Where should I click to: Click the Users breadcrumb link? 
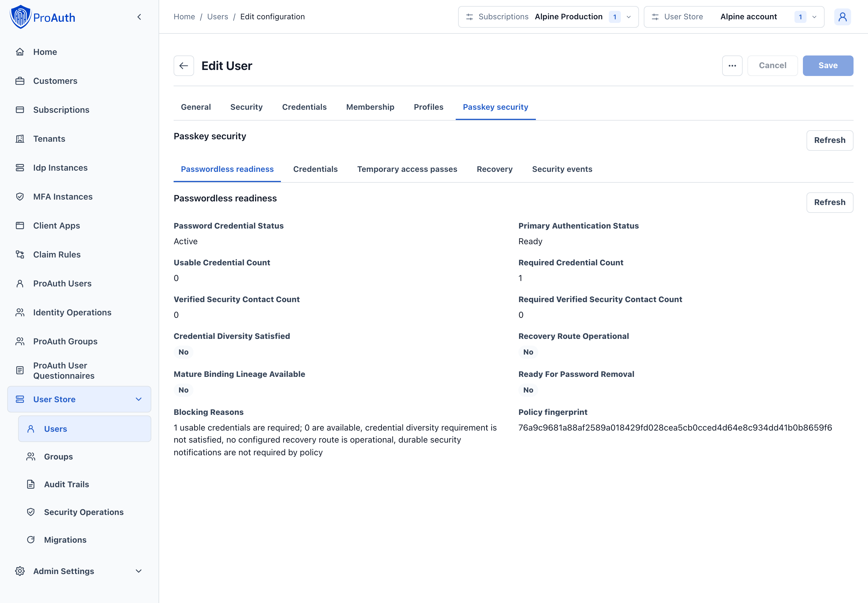click(218, 17)
